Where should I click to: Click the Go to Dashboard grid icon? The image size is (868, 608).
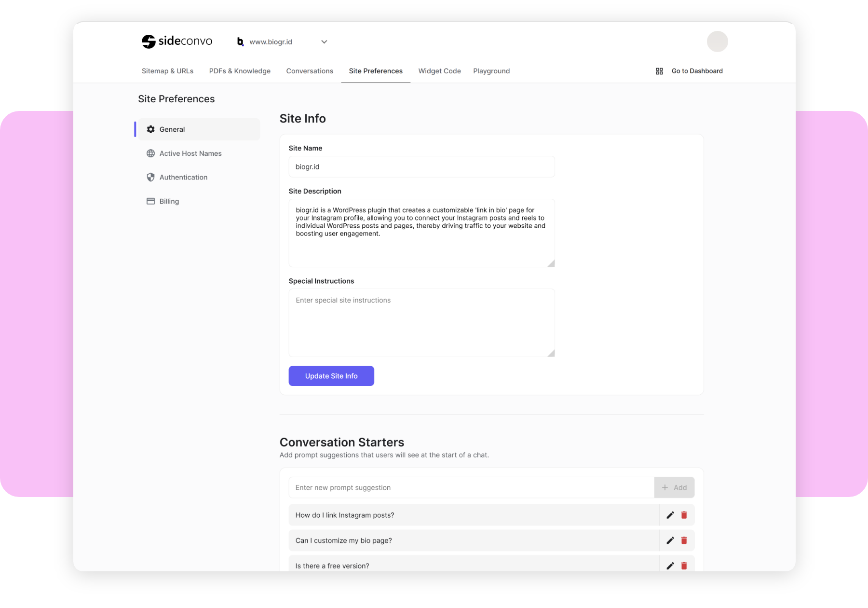coord(659,71)
